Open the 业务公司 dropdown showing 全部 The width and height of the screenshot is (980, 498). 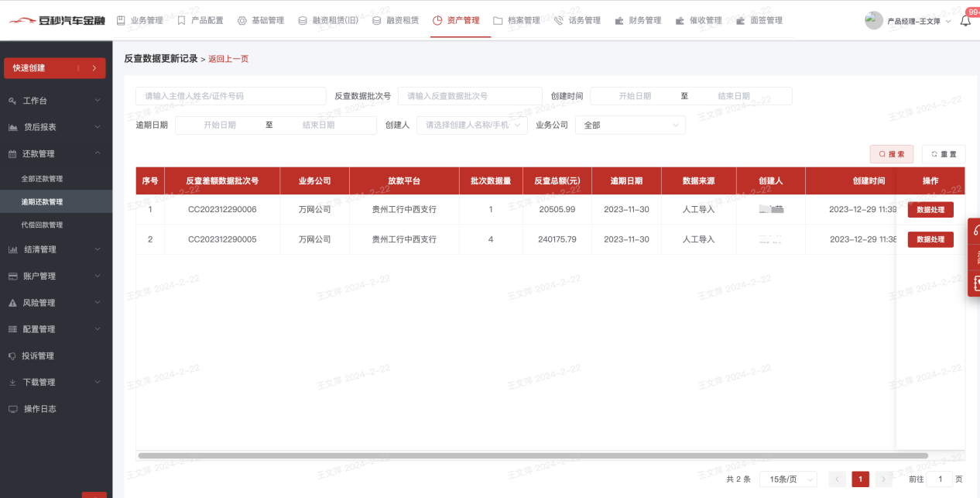coord(629,125)
